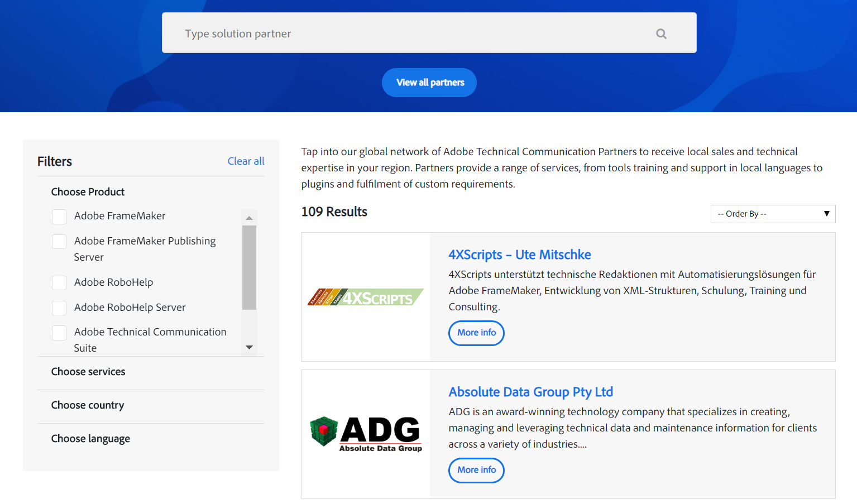
Task: Open the 4XScripts – Ute Mitschke title link
Action: coord(519,255)
